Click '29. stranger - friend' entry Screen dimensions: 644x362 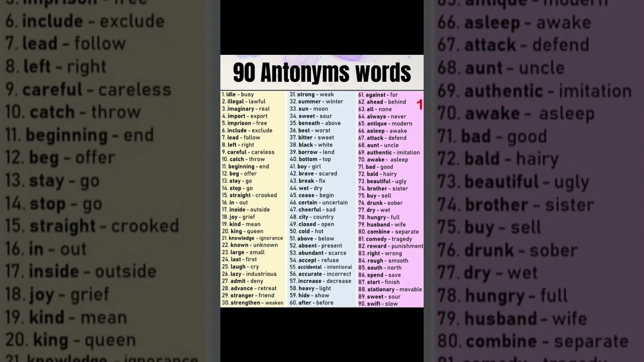(x=248, y=296)
